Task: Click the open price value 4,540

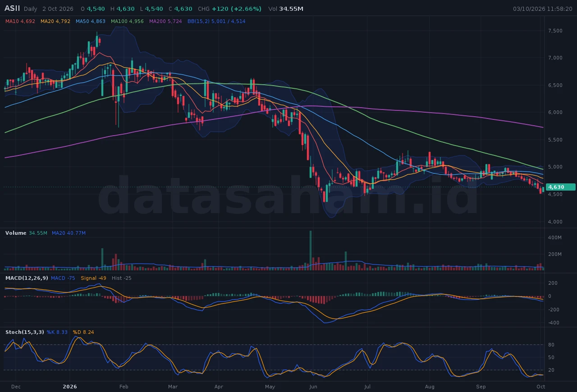Action: point(96,9)
